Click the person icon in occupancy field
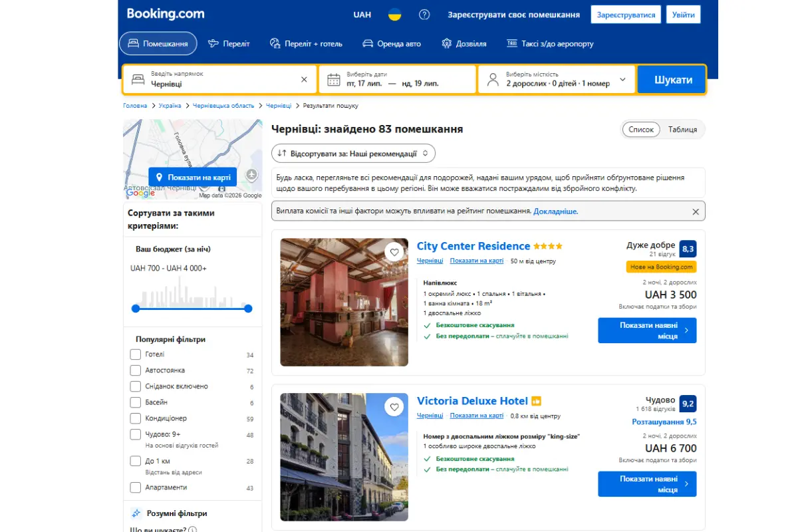This screenshot has height=532, width=798. pyautogui.click(x=493, y=80)
